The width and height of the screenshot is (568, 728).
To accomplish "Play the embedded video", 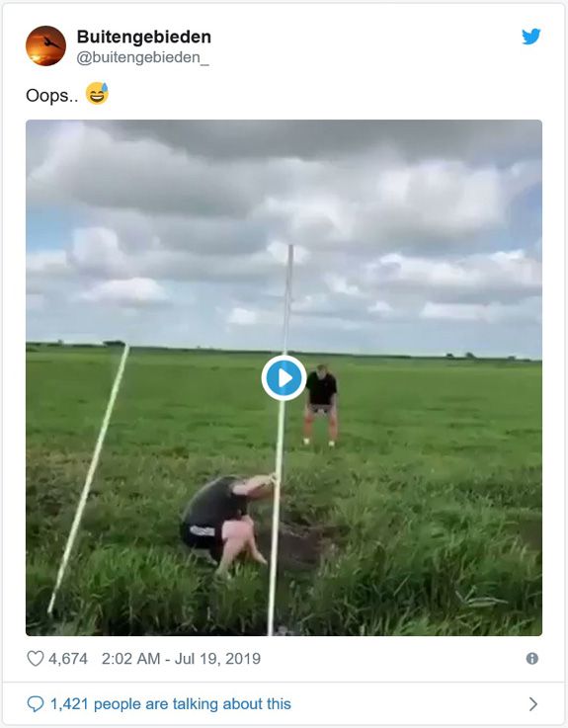I will click(284, 378).
